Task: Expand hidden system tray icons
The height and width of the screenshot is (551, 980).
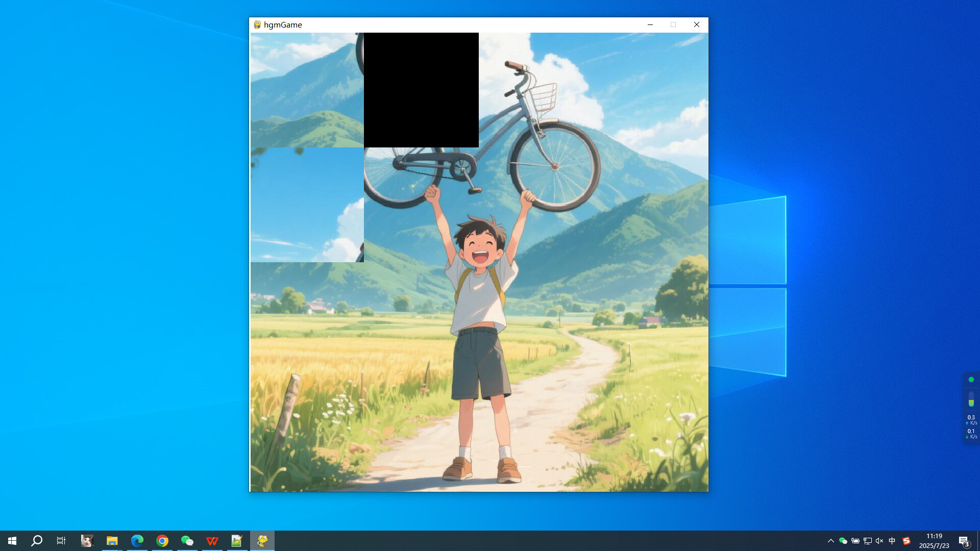Action: pyautogui.click(x=831, y=540)
